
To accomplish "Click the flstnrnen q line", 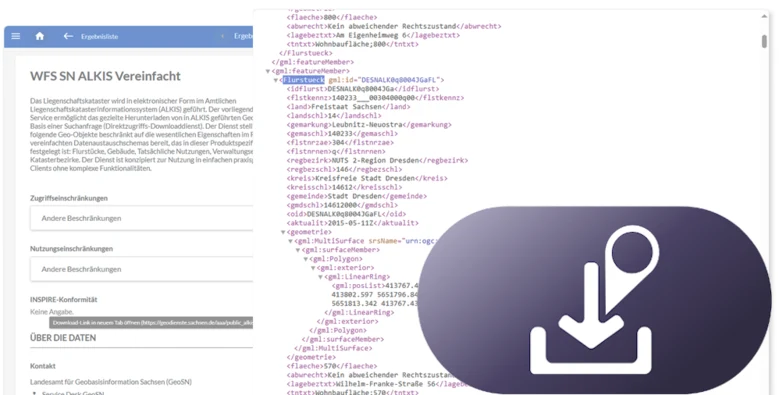I will coord(336,152).
